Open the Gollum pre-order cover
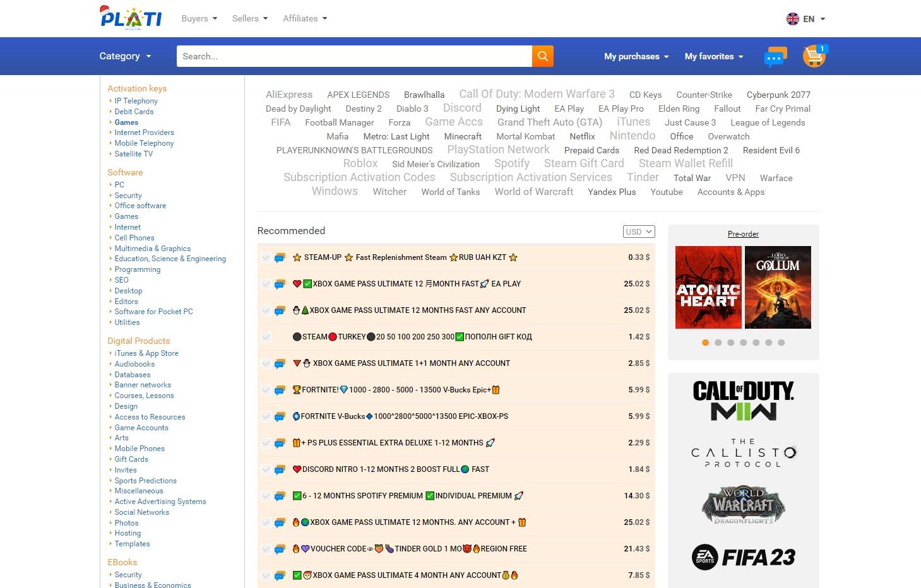Image resolution: width=921 pixels, height=588 pixels. point(778,287)
